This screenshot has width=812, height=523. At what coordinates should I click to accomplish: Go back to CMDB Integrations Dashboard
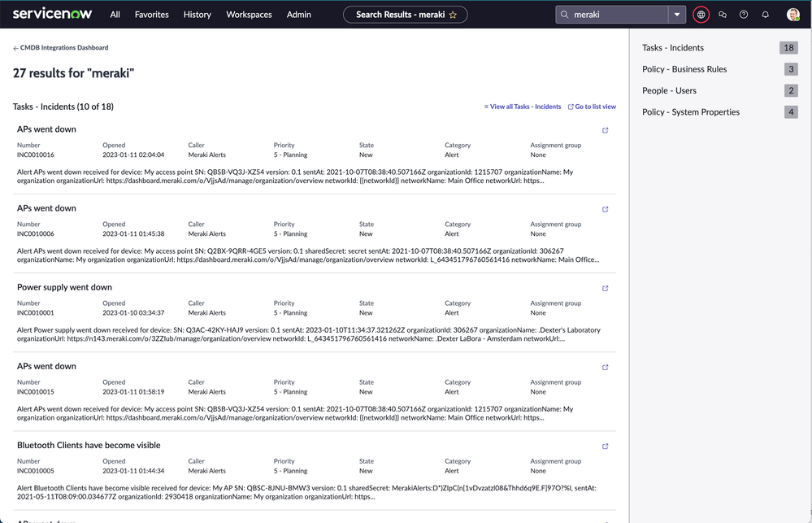point(64,48)
